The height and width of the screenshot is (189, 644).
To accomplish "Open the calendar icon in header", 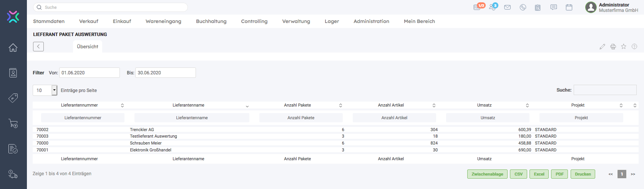I will click(x=569, y=7).
